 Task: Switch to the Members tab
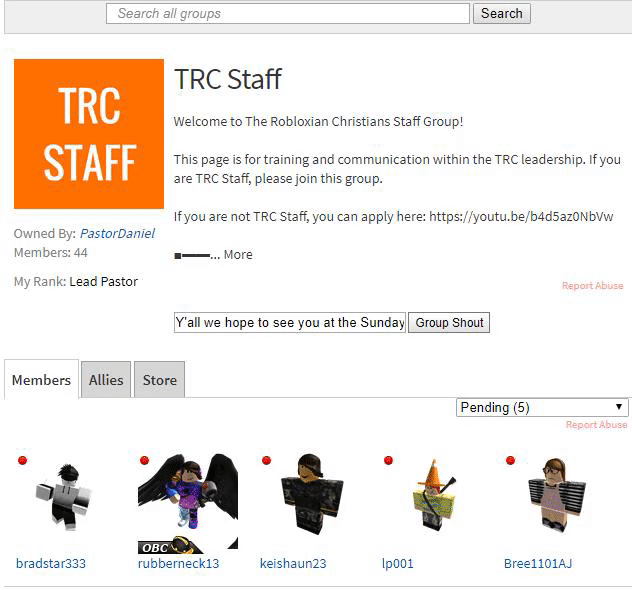pyautogui.click(x=41, y=380)
